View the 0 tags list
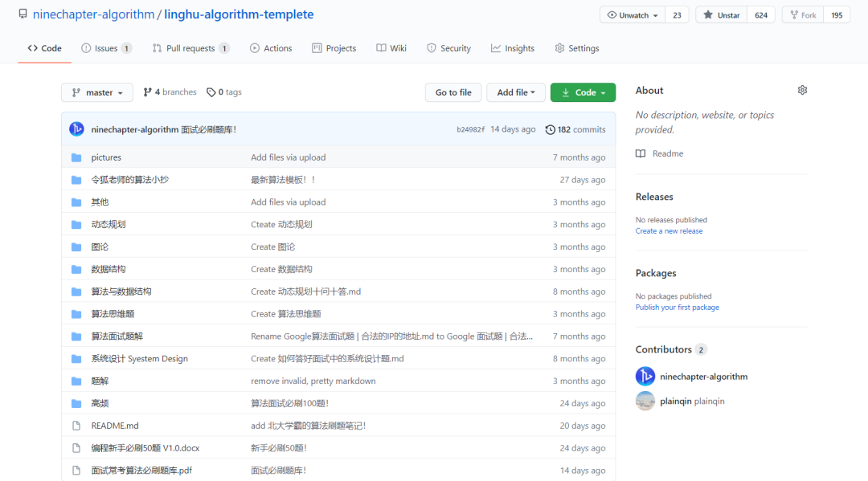Viewport: 868px width, 481px height. click(x=224, y=92)
